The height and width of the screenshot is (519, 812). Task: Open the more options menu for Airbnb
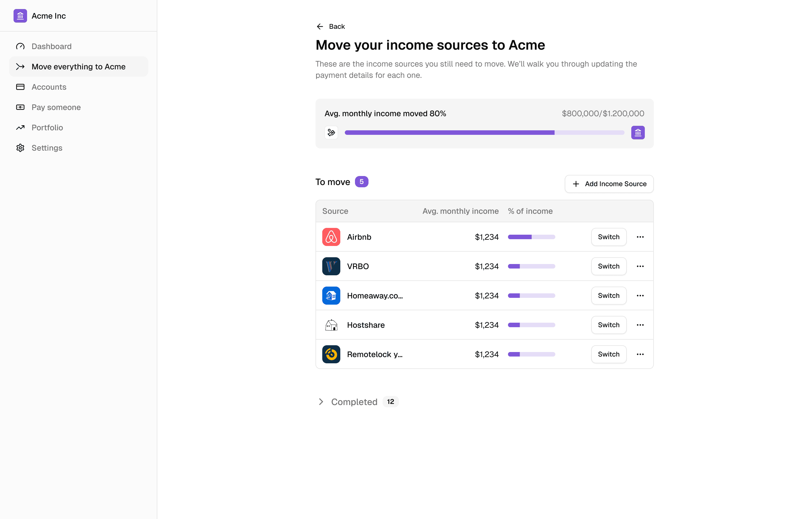tap(640, 237)
